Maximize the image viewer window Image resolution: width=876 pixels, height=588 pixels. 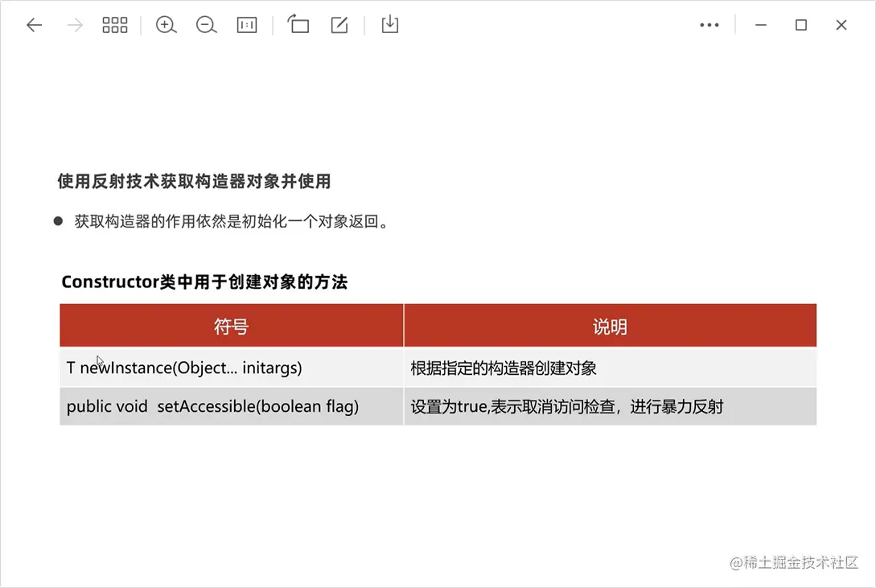tap(801, 25)
